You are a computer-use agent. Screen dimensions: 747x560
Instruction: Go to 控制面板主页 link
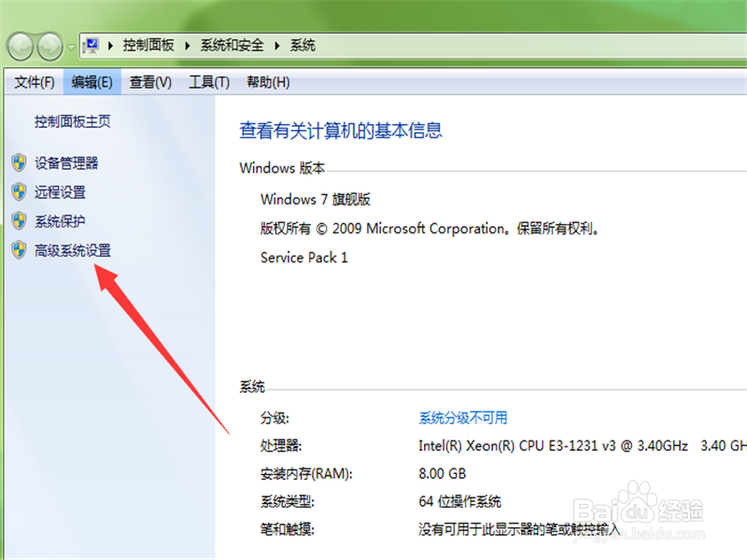click(x=73, y=121)
